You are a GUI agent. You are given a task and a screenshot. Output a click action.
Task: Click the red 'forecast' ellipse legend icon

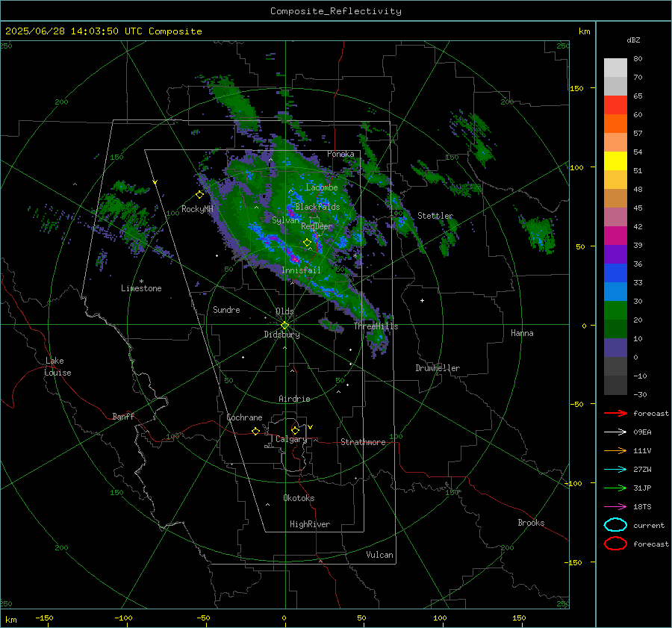(x=615, y=544)
